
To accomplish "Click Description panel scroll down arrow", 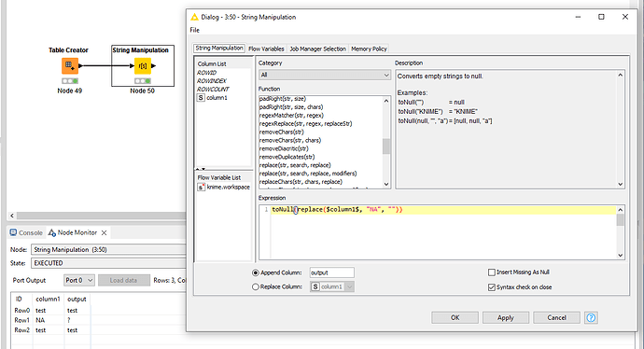I will tap(620, 185).
